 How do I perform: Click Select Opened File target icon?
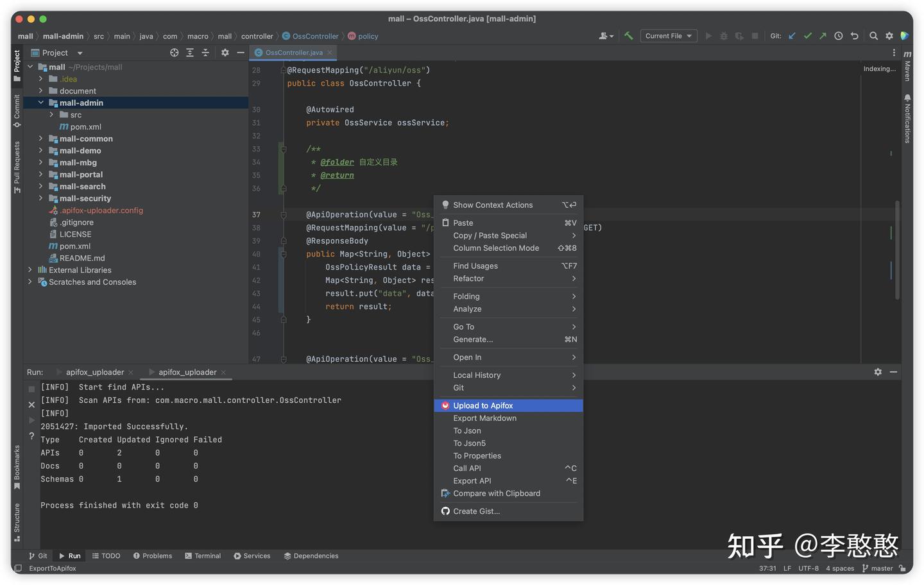pos(175,53)
